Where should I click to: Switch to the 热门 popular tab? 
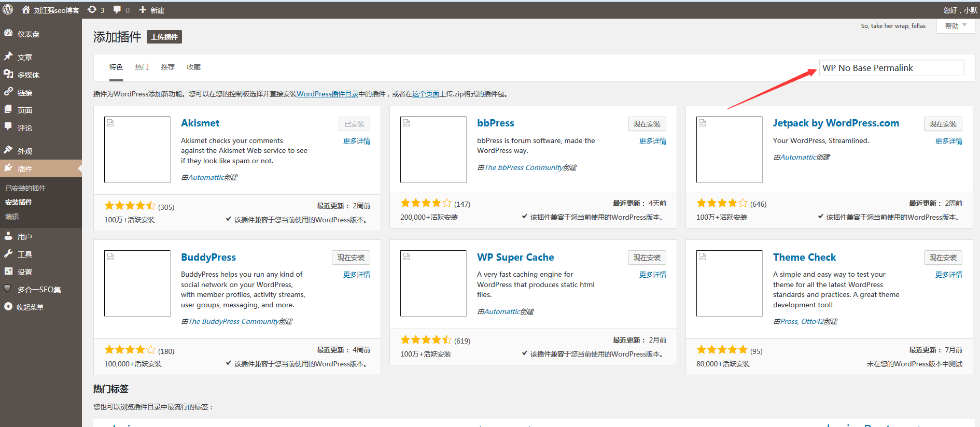(142, 67)
